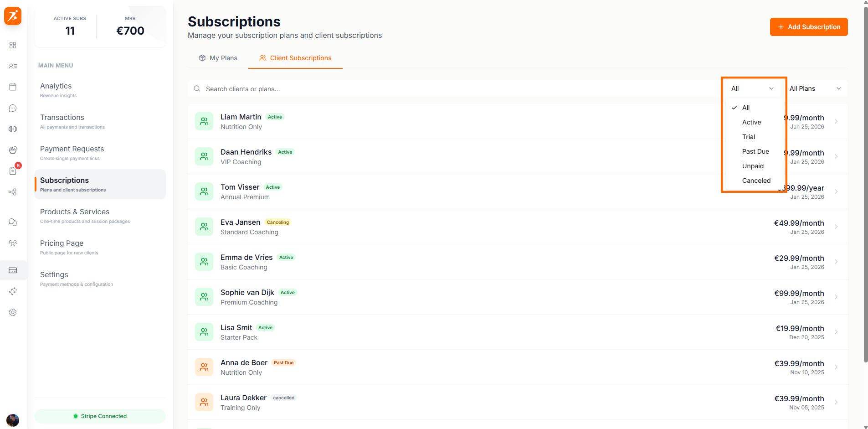This screenshot has width=868, height=429.
Task: Click the settings gear icon in the sidebar
Action: (x=13, y=312)
